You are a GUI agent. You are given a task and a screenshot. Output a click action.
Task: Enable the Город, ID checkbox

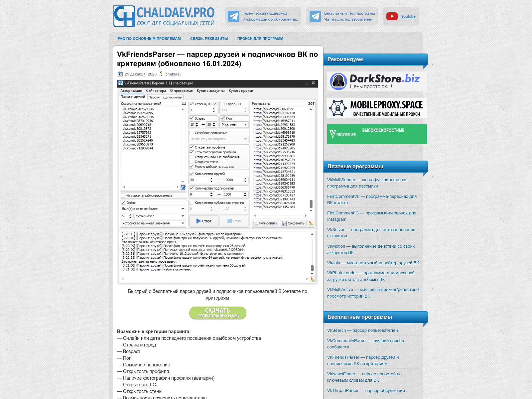point(223,104)
